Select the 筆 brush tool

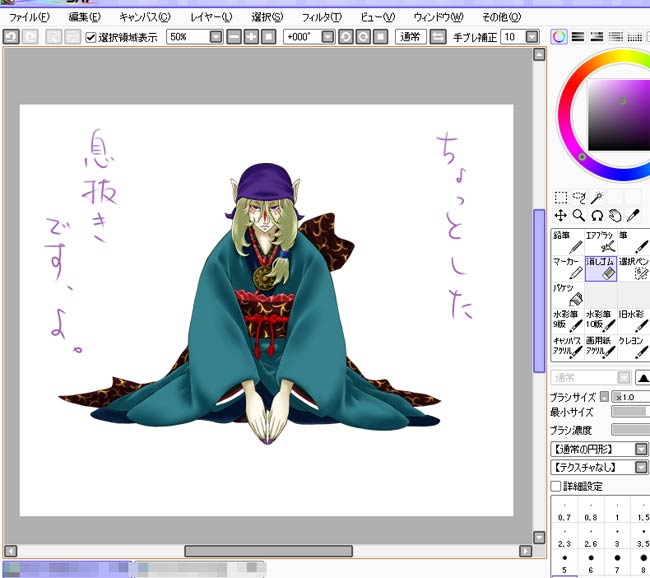pyautogui.click(x=634, y=242)
